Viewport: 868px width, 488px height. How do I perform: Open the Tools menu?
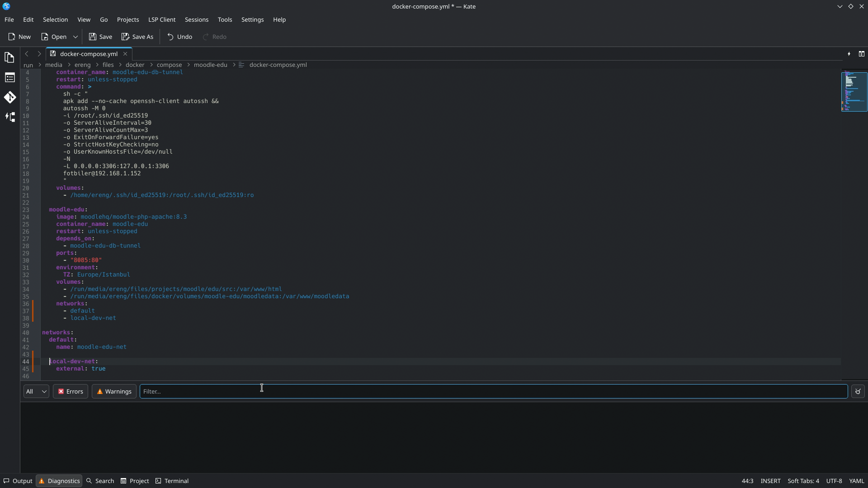tap(225, 19)
